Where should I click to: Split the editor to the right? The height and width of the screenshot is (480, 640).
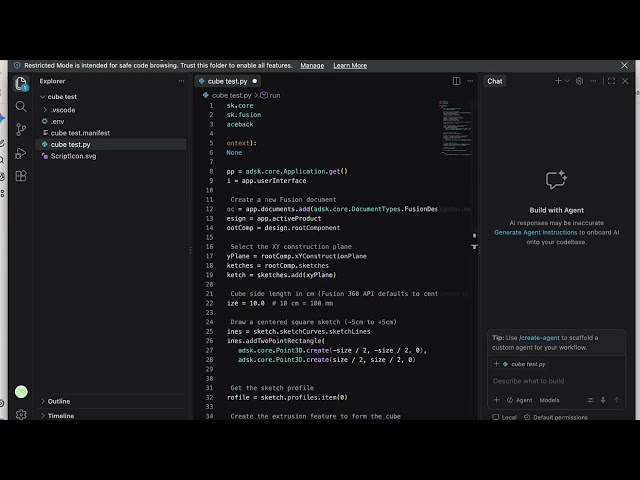tap(457, 81)
